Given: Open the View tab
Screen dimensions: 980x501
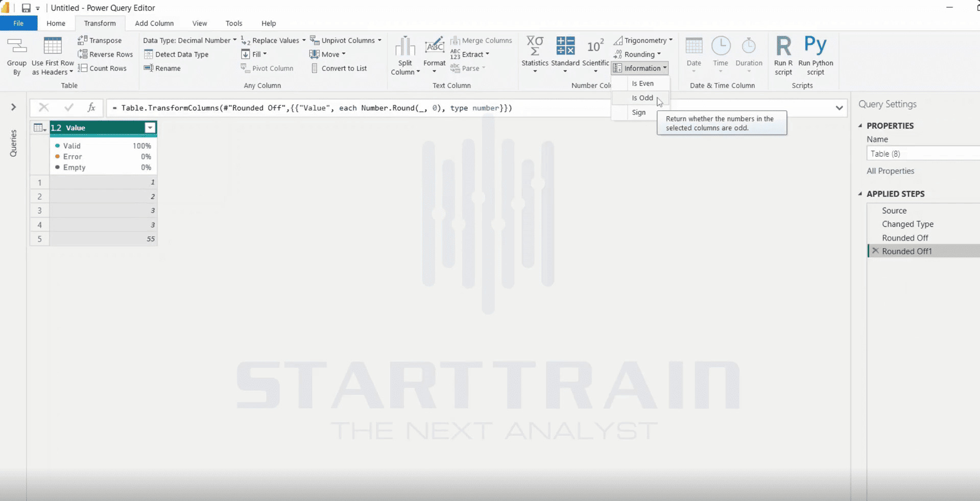Looking at the screenshot, I should (200, 23).
